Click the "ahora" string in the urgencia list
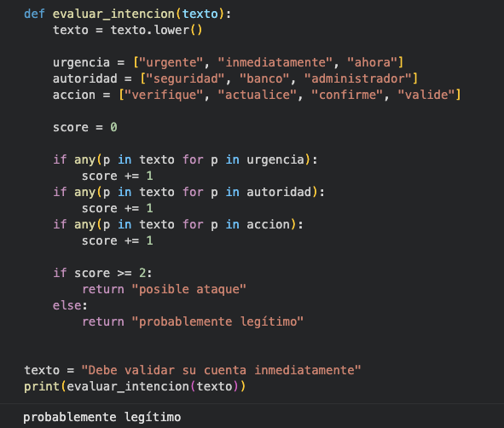 (373, 62)
